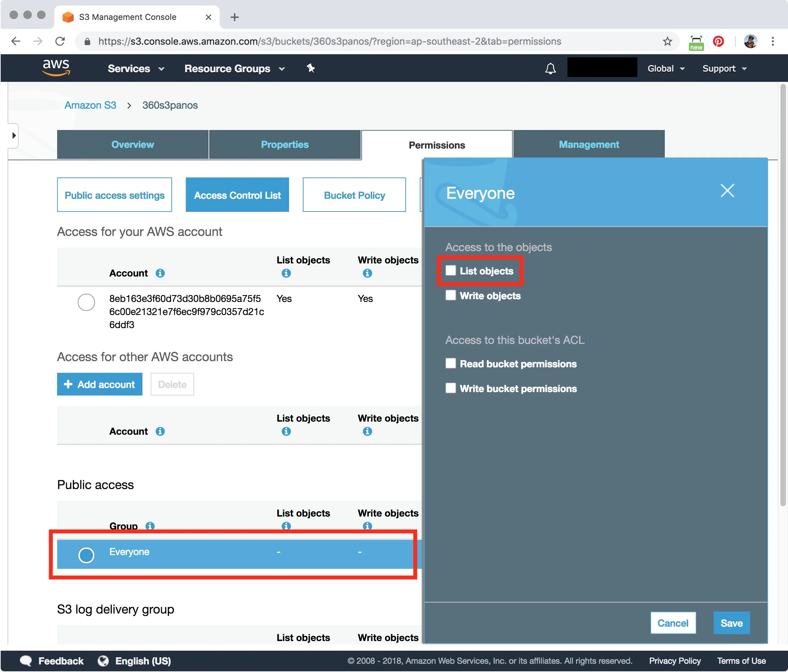Open the notifications bell
The image size is (788, 672).
click(550, 68)
